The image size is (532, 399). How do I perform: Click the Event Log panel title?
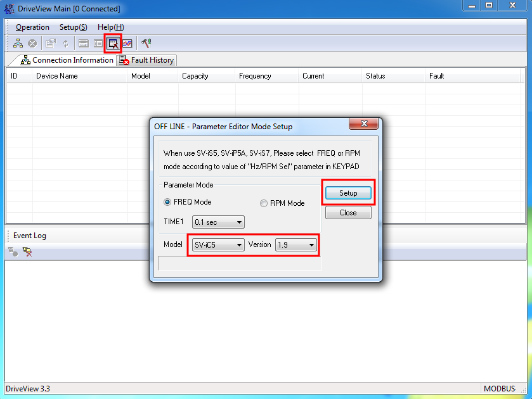tap(30, 236)
